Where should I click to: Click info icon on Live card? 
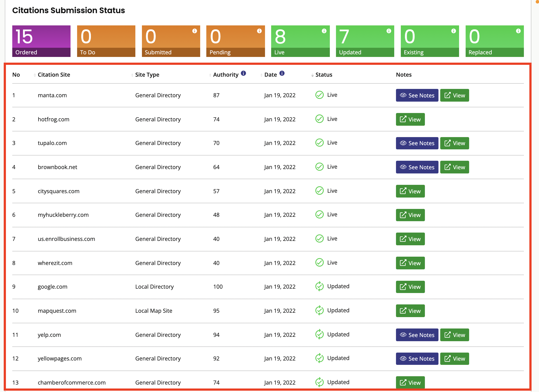point(324,31)
